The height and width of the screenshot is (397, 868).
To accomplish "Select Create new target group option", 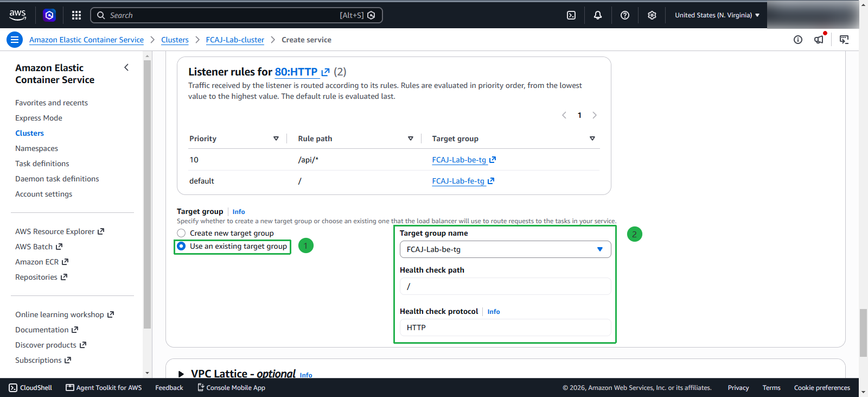I will coord(181,233).
